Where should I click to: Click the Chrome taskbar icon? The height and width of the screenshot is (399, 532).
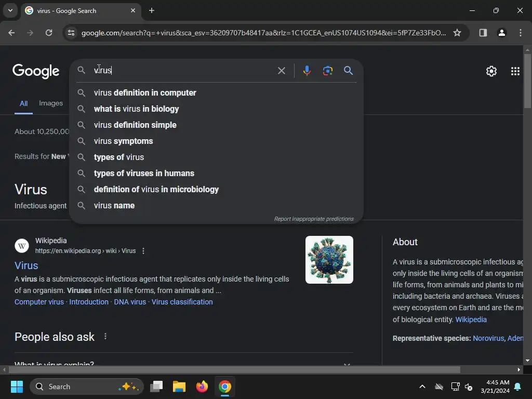tap(224, 387)
